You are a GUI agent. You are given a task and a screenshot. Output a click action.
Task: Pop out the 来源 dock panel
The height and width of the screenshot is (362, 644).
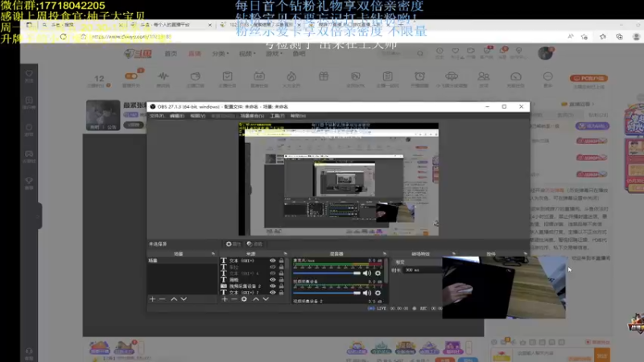coord(286,253)
